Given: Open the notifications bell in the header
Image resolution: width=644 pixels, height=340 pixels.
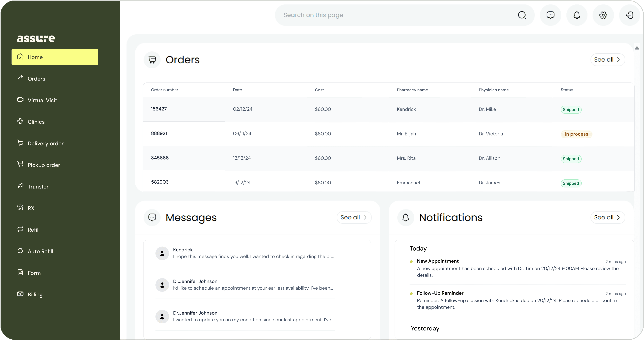Looking at the screenshot, I should 577,15.
